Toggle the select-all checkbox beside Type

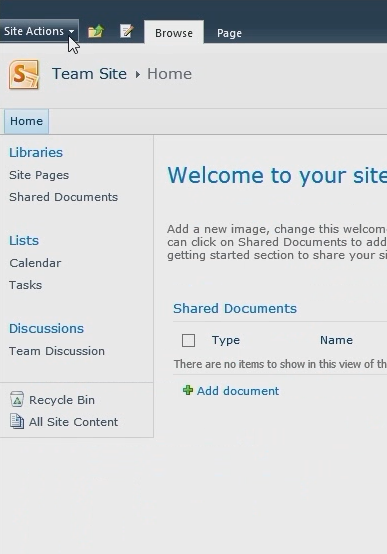[x=188, y=341]
